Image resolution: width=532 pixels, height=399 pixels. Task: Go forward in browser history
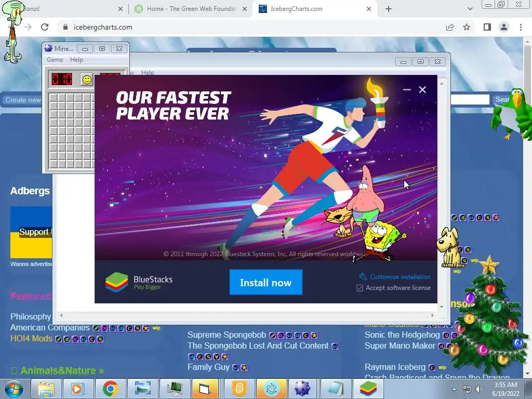[x=28, y=27]
